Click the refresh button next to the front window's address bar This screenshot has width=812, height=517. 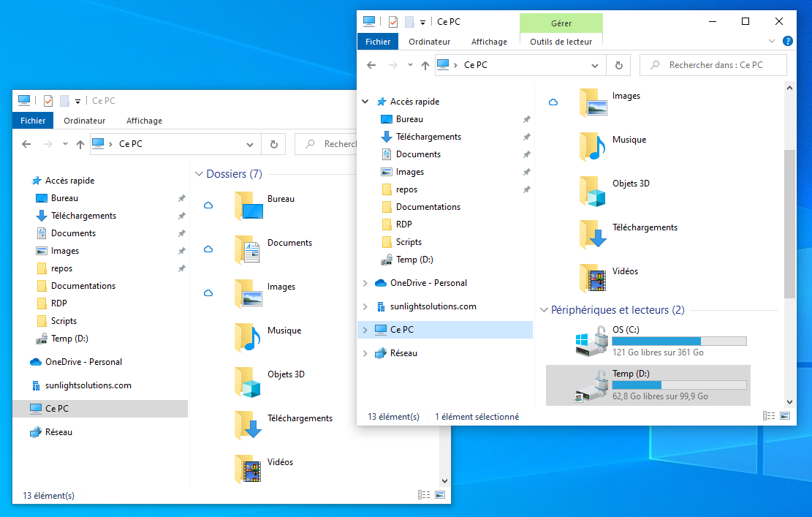click(x=618, y=65)
